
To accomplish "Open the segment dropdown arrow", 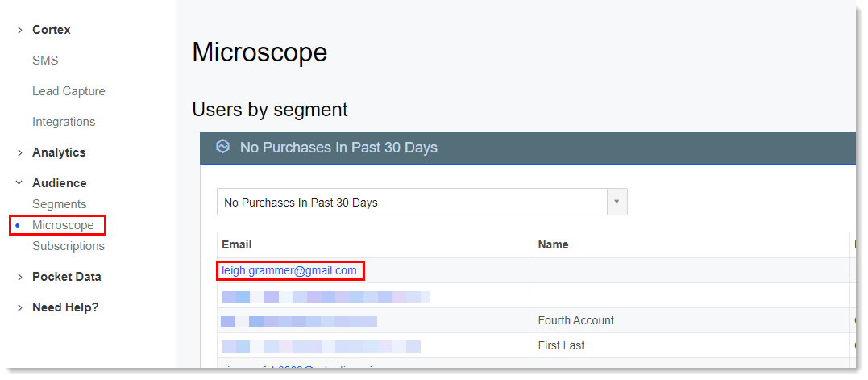I will coord(617,203).
